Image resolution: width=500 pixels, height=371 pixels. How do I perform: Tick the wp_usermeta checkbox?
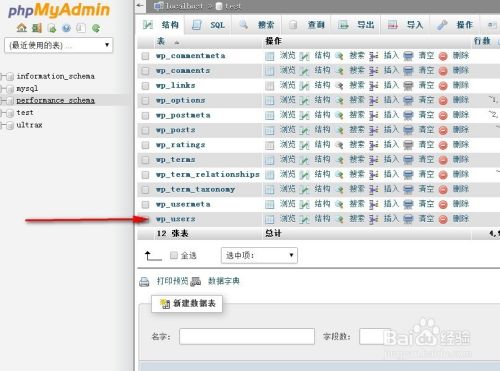pyautogui.click(x=145, y=204)
